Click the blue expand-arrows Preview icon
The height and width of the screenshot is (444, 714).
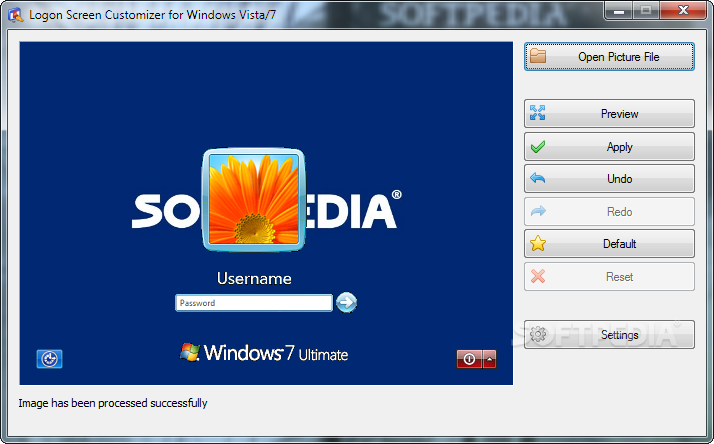point(538,112)
